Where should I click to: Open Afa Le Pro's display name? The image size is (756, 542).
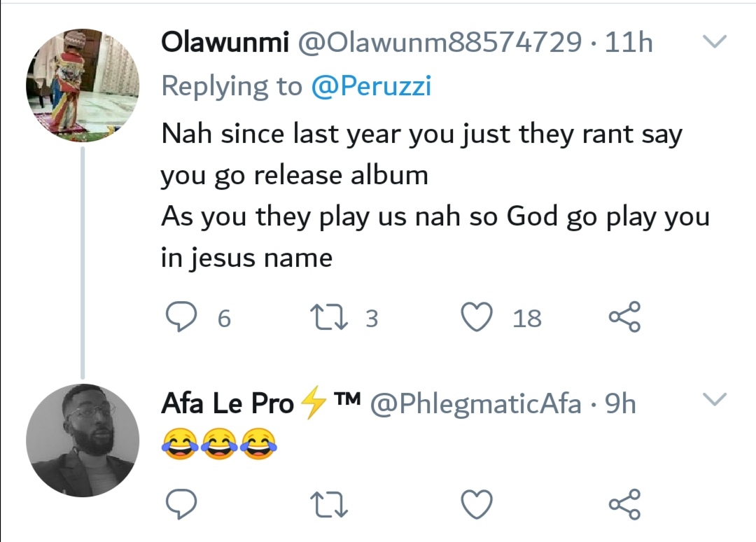click(228, 403)
